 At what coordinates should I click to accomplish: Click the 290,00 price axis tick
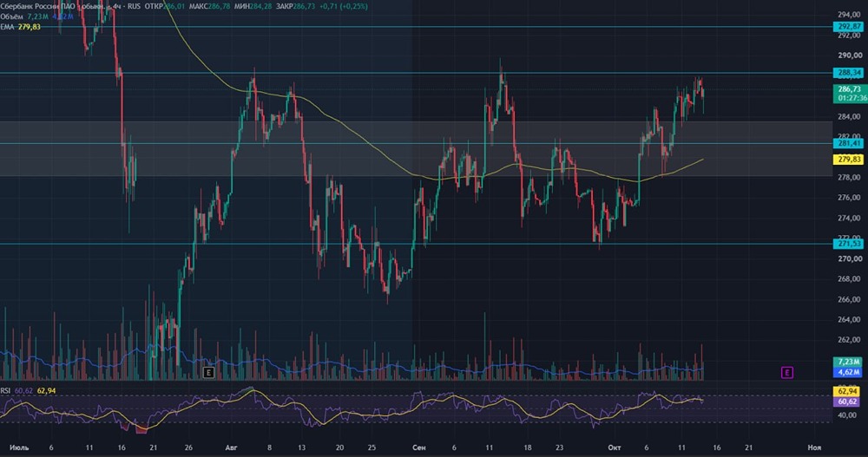tap(850, 55)
